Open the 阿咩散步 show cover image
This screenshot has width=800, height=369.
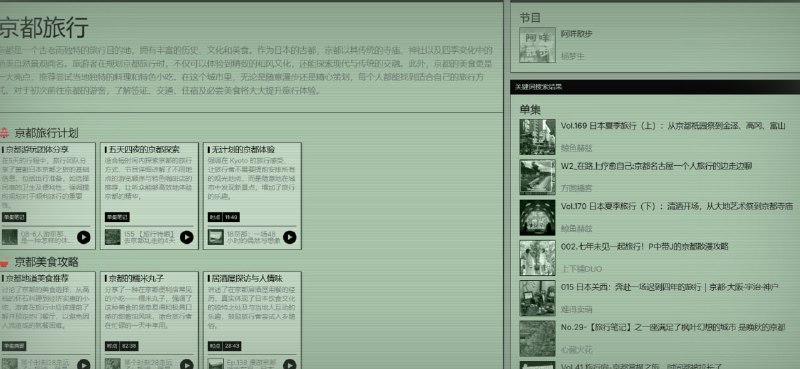tap(537, 45)
